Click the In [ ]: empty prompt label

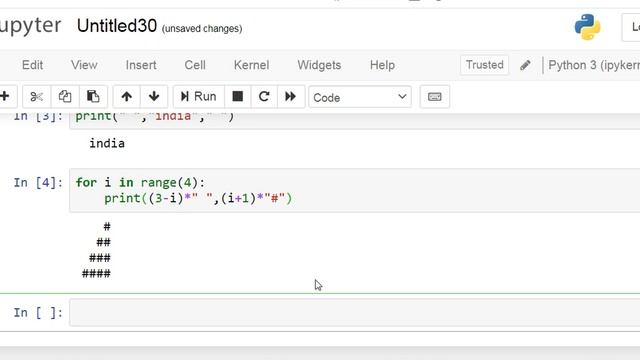(38, 313)
